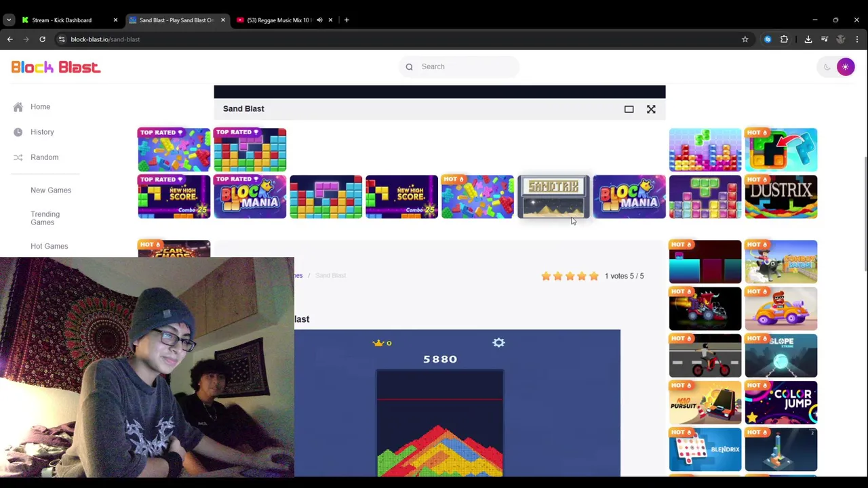The image size is (868, 488).
Task: Click the address bar URL
Action: tap(105, 39)
